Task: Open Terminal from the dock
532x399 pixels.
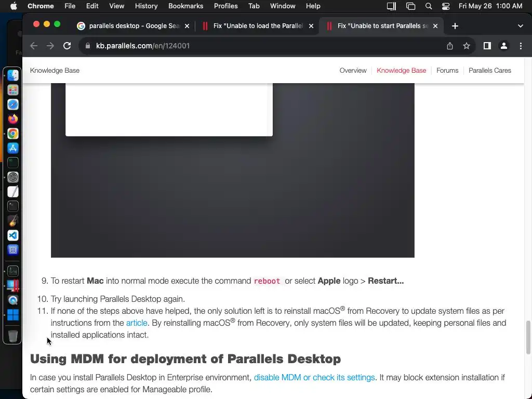Action: [x=13, y=206]
